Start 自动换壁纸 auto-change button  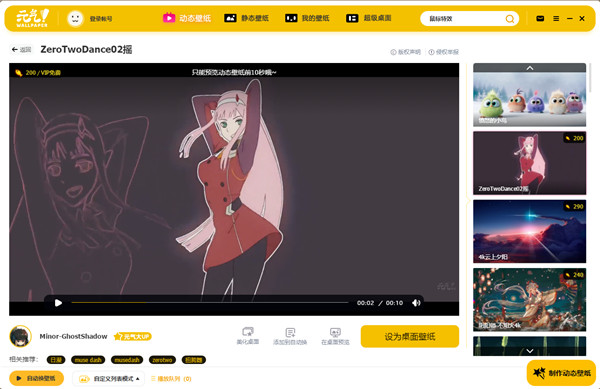(x=36, y=378)
